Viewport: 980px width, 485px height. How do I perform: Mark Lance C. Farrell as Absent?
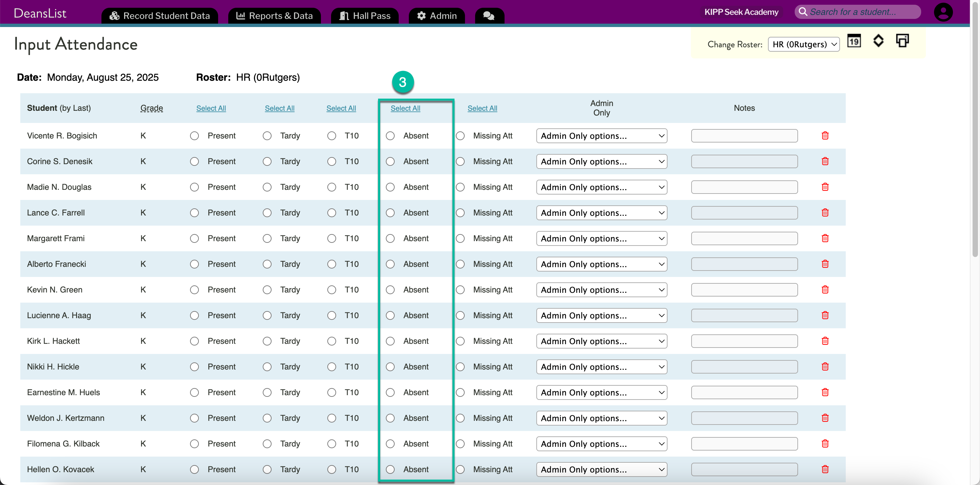tap(390, 213)
